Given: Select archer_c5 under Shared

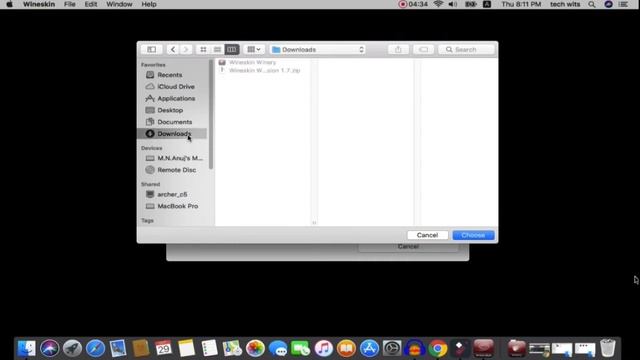Looking at the screenshot, I should point(172,194).
